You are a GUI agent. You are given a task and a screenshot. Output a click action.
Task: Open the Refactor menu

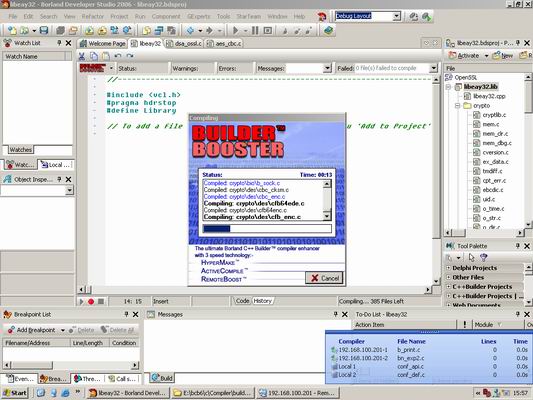point(92,16)
